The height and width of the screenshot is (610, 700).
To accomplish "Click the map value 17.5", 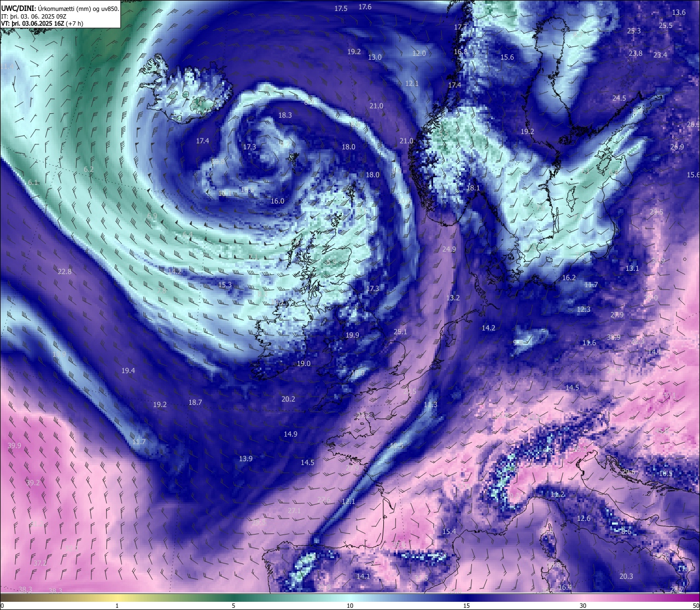I will pos(341,9).
